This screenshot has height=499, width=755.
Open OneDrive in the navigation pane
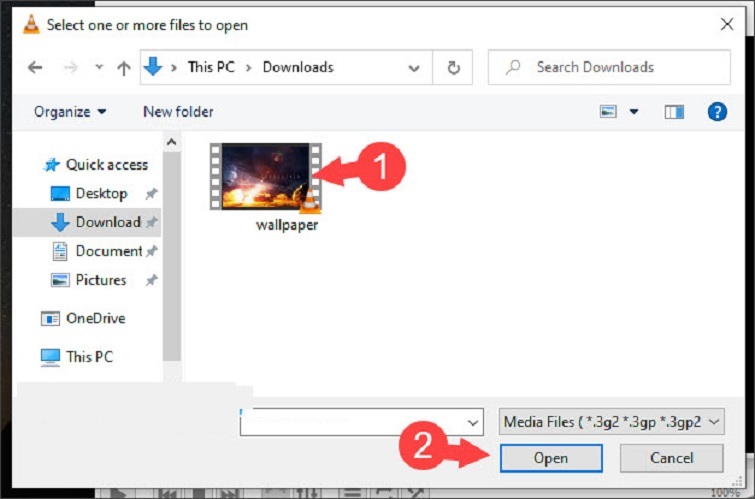(96, 318)
